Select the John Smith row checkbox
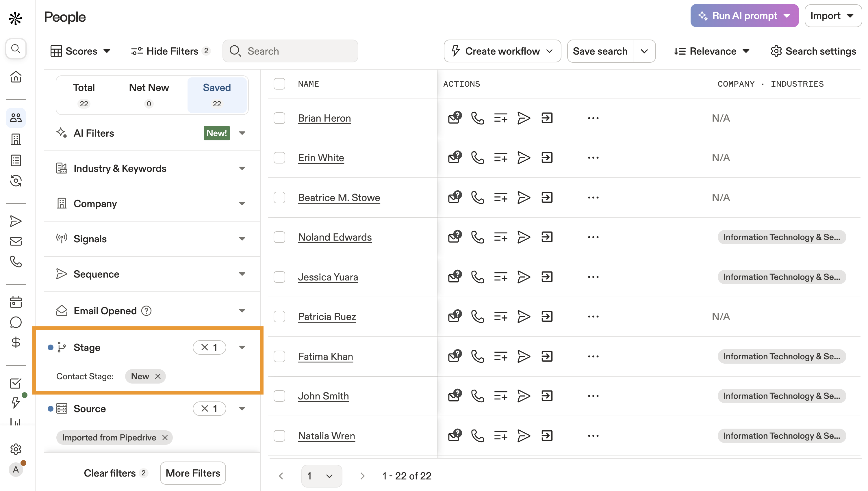 click(279, 396)
